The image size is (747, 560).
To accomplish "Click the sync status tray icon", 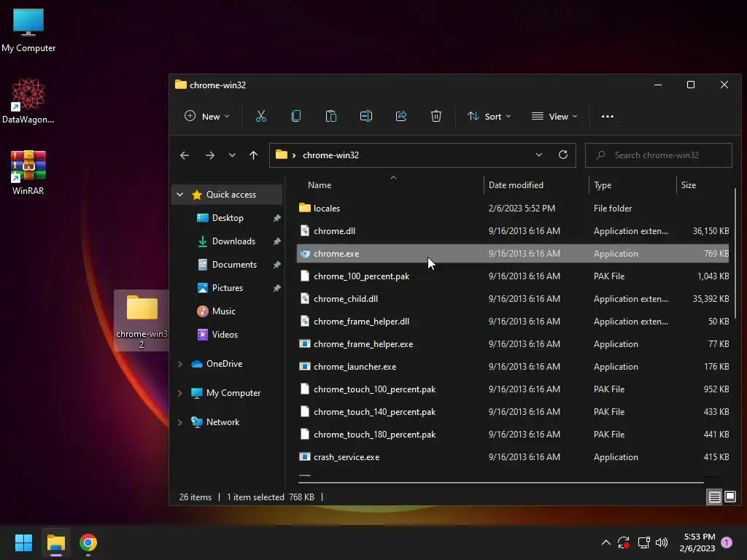I will (x=624, y=542).
